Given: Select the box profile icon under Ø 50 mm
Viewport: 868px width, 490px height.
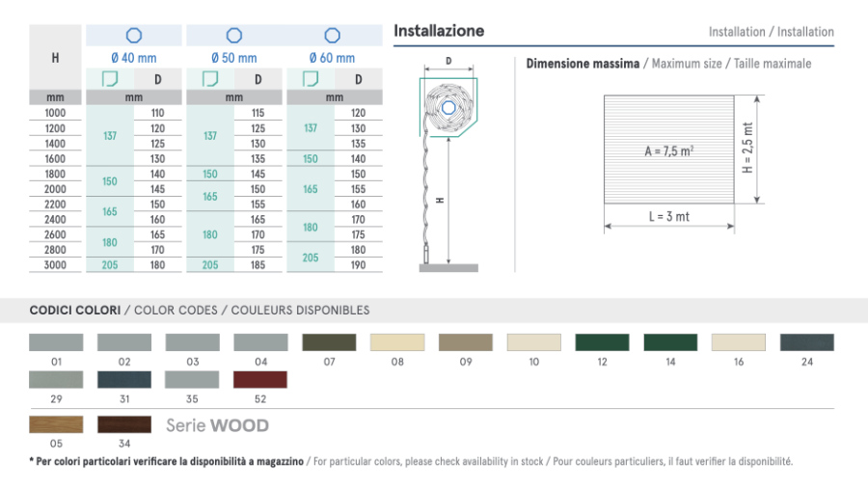Looking at the screenshot, I should point(209,79).
